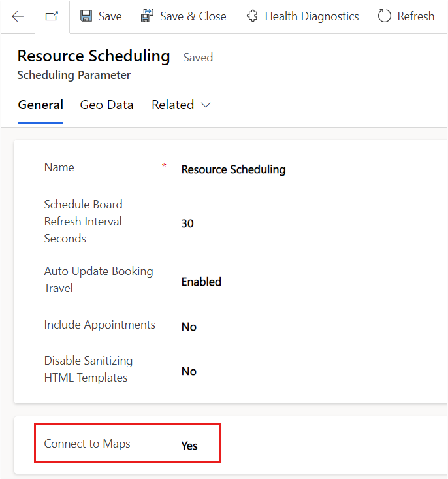Change Auto Update Booking Travel Enabled value
Viewport: 448px width, 479px height.
[x=201, y=282]
